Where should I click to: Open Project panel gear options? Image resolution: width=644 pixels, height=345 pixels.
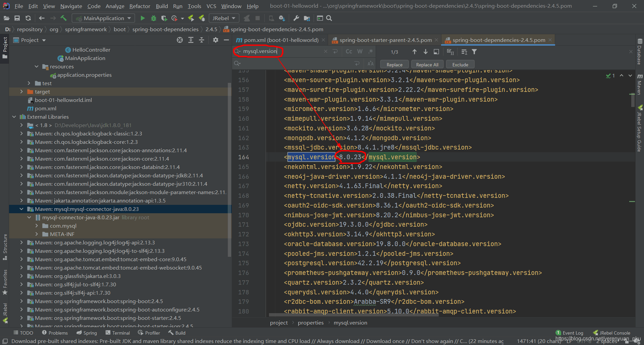pyautogui.click(x=216, y=40)
